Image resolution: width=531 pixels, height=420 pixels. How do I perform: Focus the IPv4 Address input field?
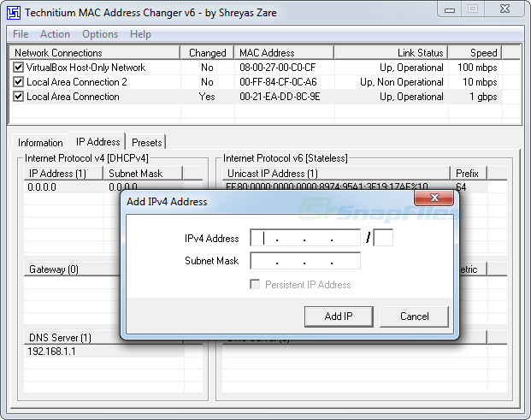[x=305, y=238]
